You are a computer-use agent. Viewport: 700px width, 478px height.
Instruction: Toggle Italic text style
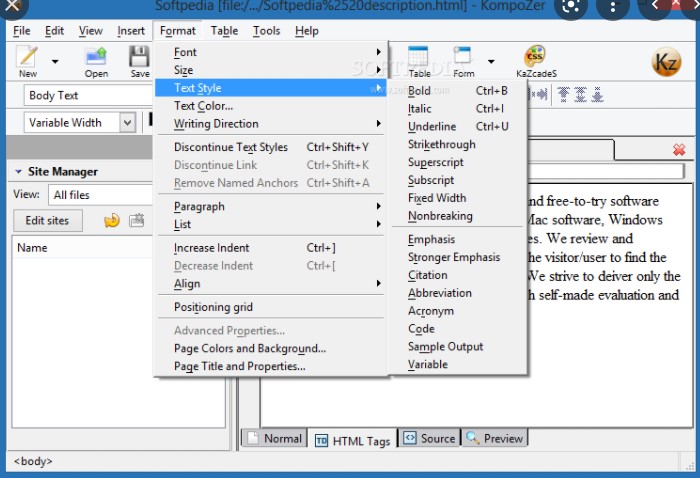(x=458, y=108)
